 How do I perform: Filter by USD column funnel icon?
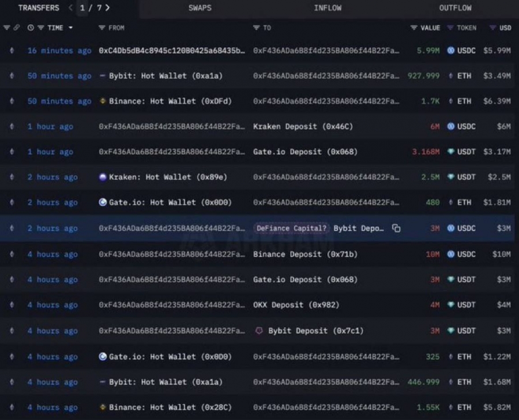(493, 28)
